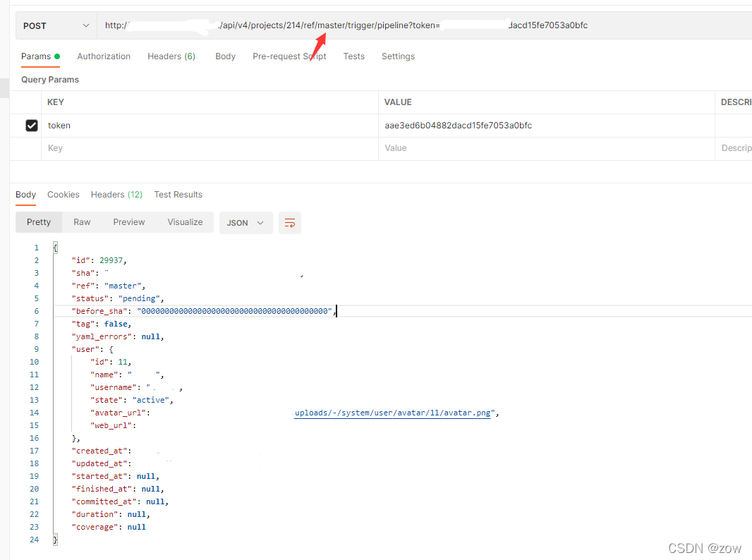Open the Test Results tab
This screenshot has height=560, width=752.
click(x=178, y=194)
